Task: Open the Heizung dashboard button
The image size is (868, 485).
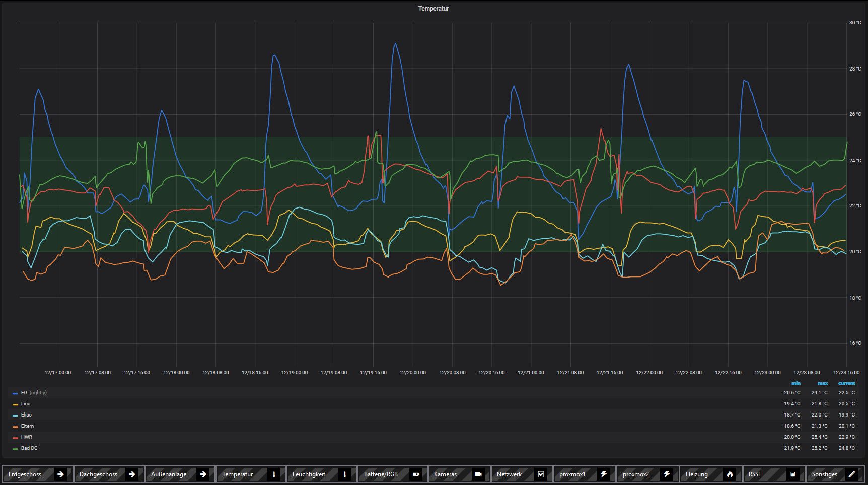Action: [x=710, y=474]
